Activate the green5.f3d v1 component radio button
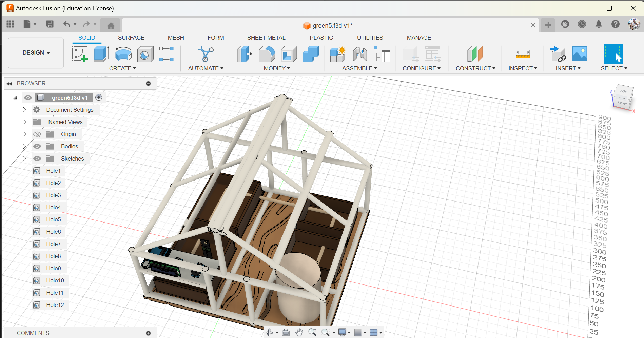 pos(99,98)
